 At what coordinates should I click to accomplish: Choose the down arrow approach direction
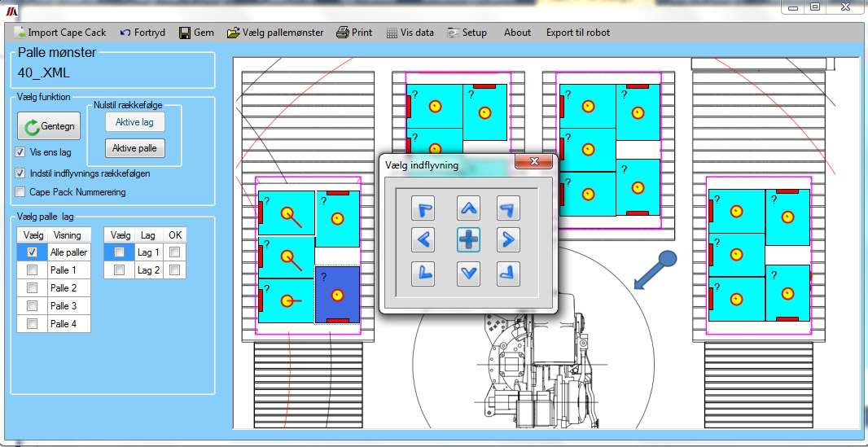pyautogui.click(x=468, y=274)
